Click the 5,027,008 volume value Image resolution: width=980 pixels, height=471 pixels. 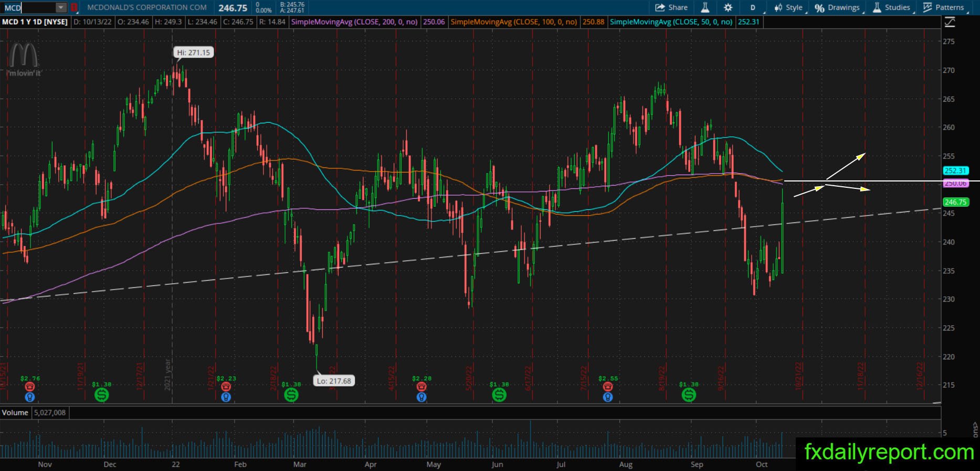[50, 413]
